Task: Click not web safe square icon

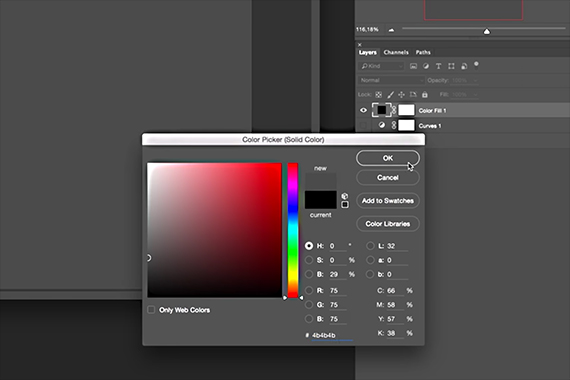Action: (x=345, y=205)
